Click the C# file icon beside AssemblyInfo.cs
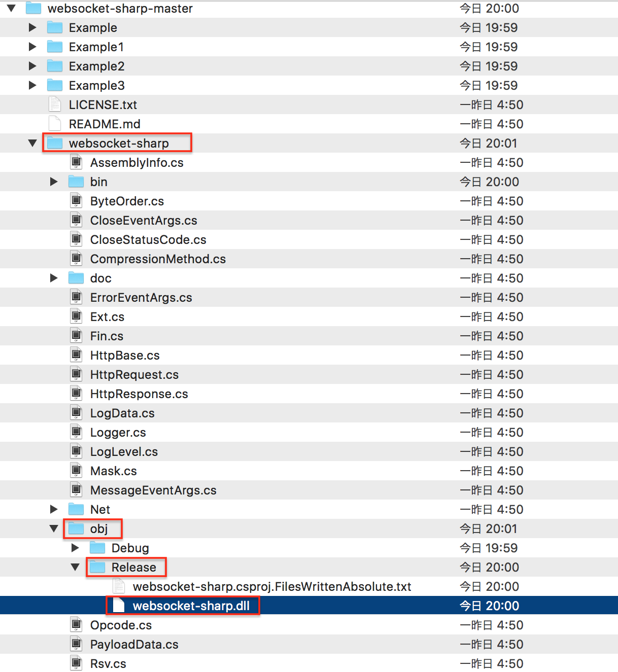This screenshot has width=618, height=672. point(76,162)
